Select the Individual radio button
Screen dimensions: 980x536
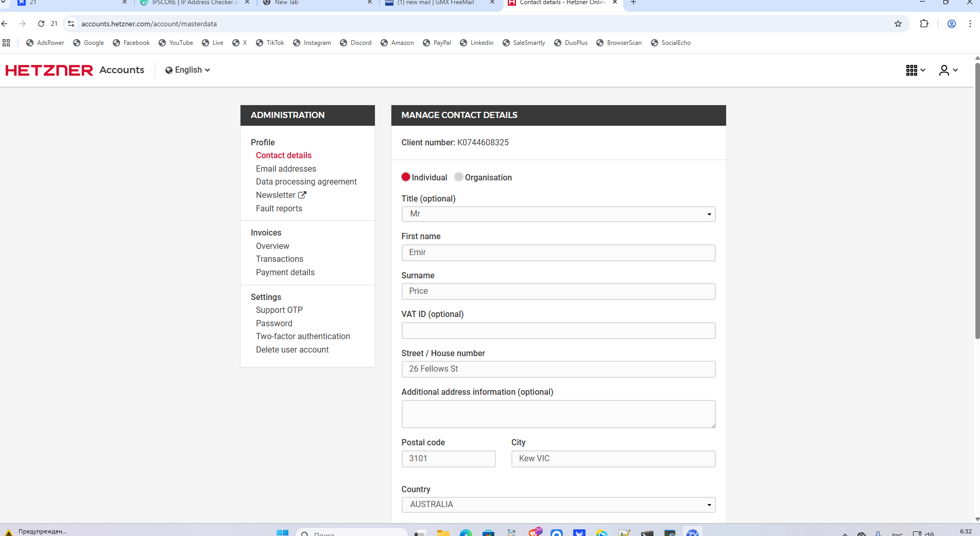coord(406,177)
